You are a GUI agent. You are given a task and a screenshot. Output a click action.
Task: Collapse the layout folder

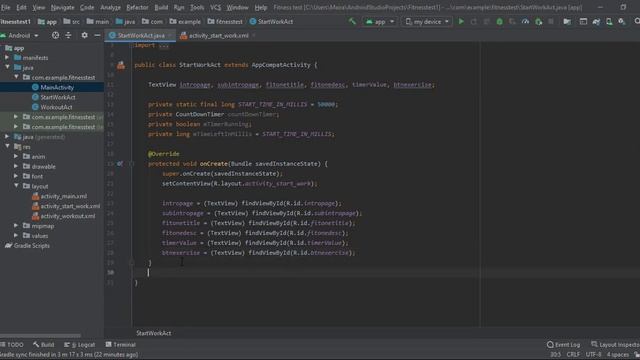click(x=16, y=186)
